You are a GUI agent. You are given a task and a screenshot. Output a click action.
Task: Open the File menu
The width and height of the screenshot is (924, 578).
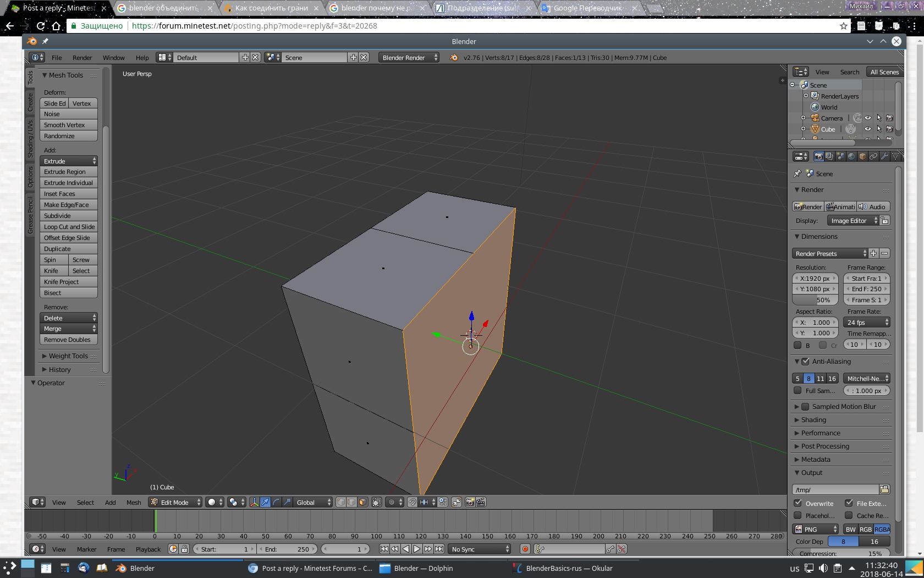click(x=57, y=57)
